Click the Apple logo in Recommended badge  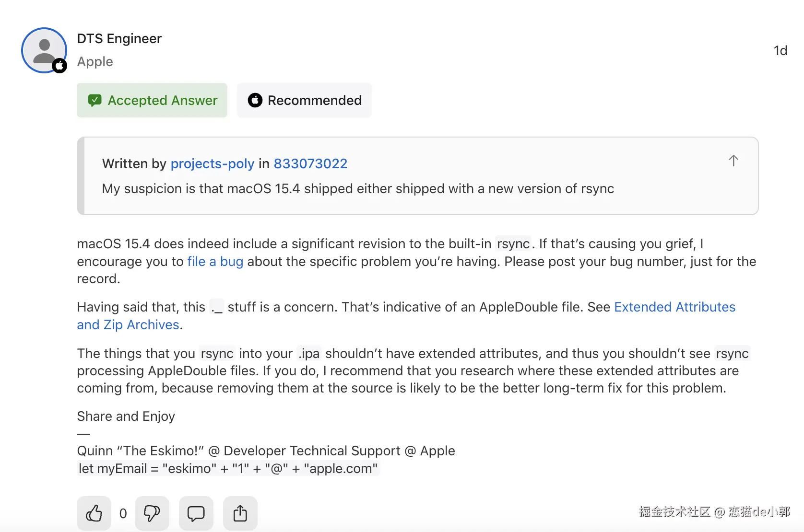[255, 100]
